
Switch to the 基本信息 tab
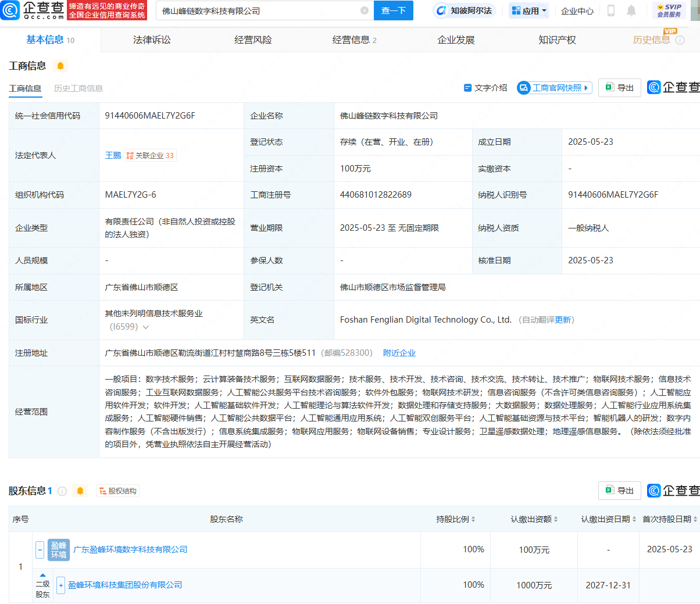point(50,40)
